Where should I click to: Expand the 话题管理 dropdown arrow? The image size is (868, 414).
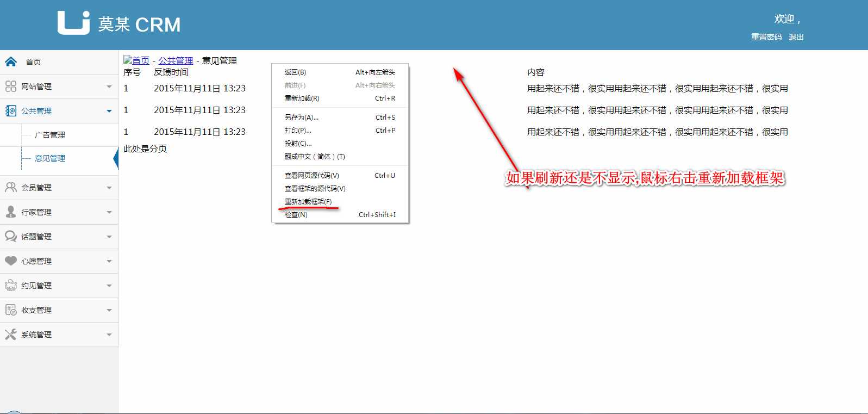coord(109,237)
